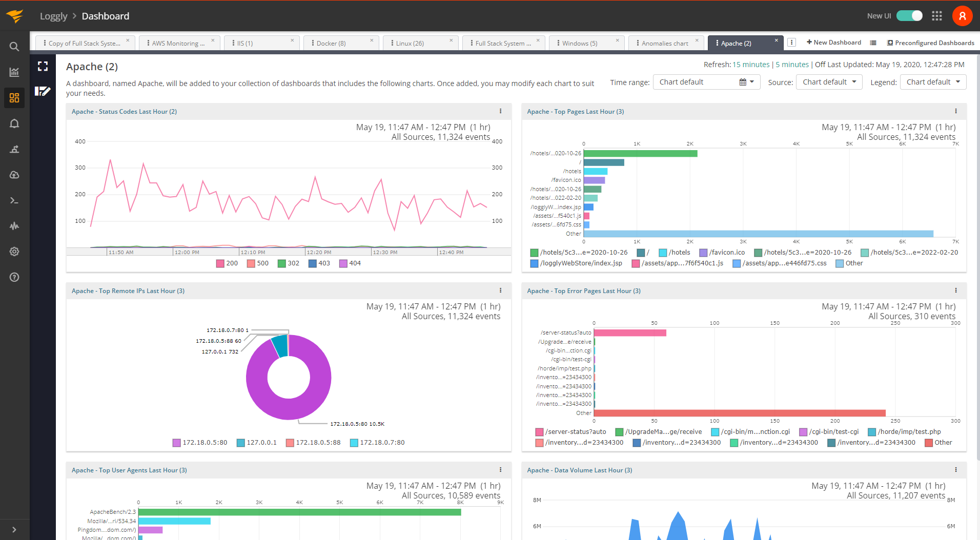Open Source Setup from the sidebar
The image size is (980, 540).
coord(14,175)
